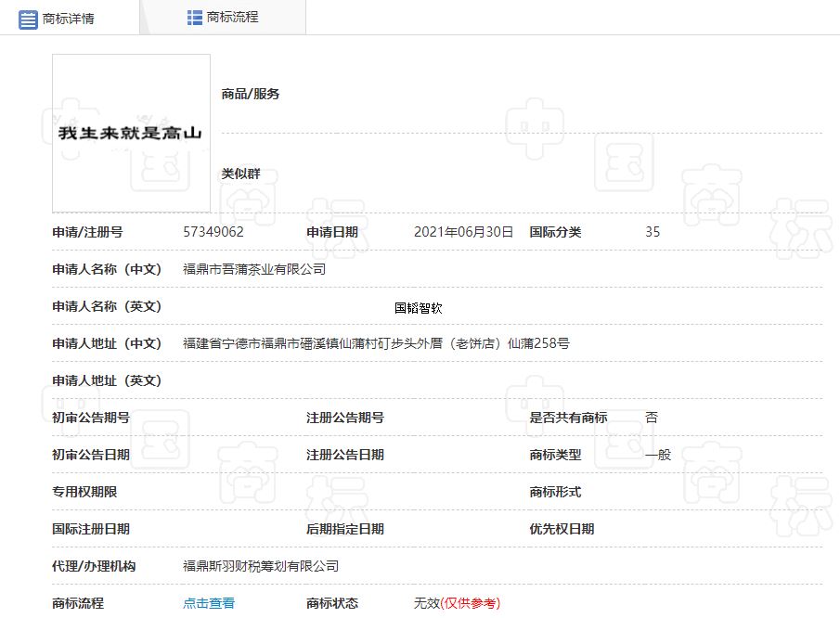This screenshot has width=840, height=618.
Task: Open the 商标流程 tab
Action: [223, 18]
